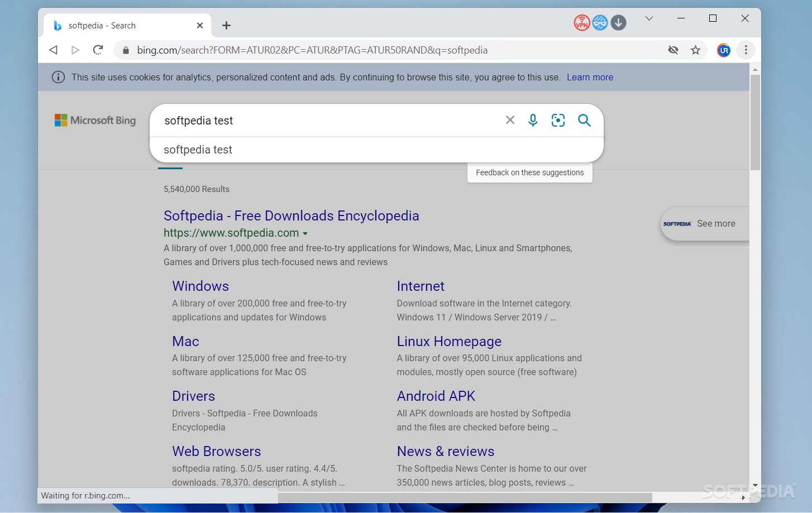
Task: Close the softpedia - Search tab
Action: tap(200, 25)
